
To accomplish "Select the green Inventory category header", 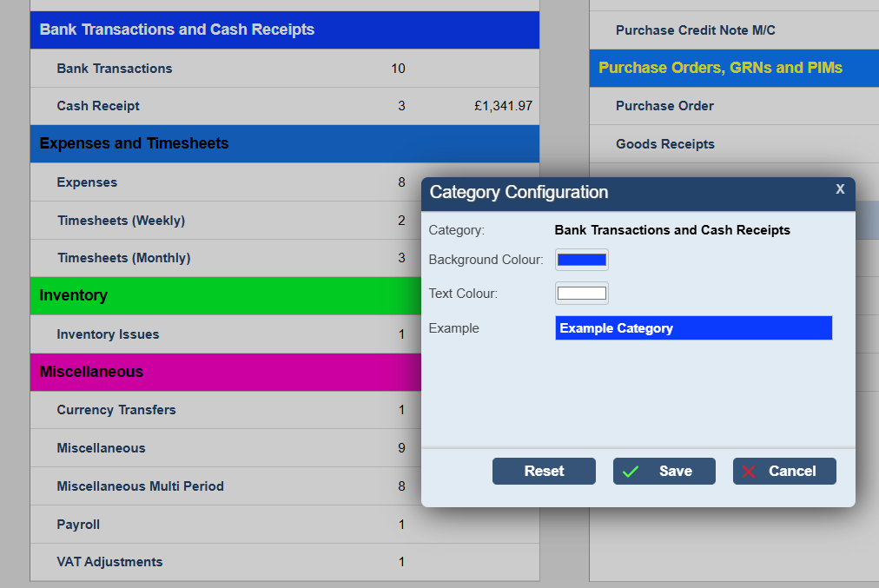I will tap(74, 295).
